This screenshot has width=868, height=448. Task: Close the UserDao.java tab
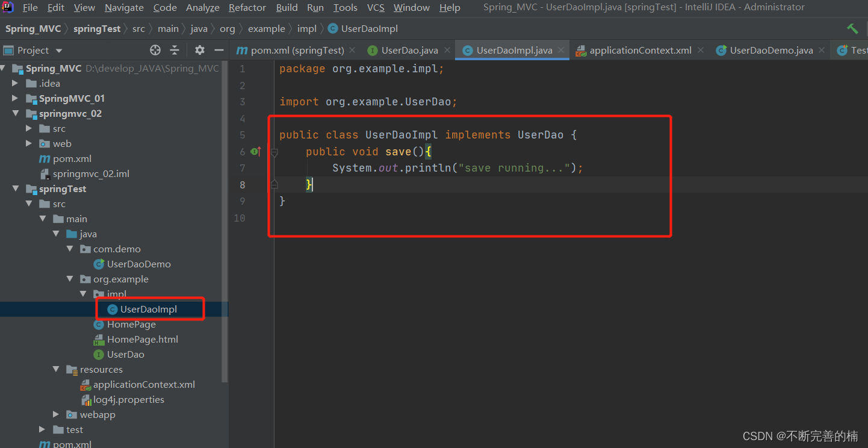click(446, 50)
